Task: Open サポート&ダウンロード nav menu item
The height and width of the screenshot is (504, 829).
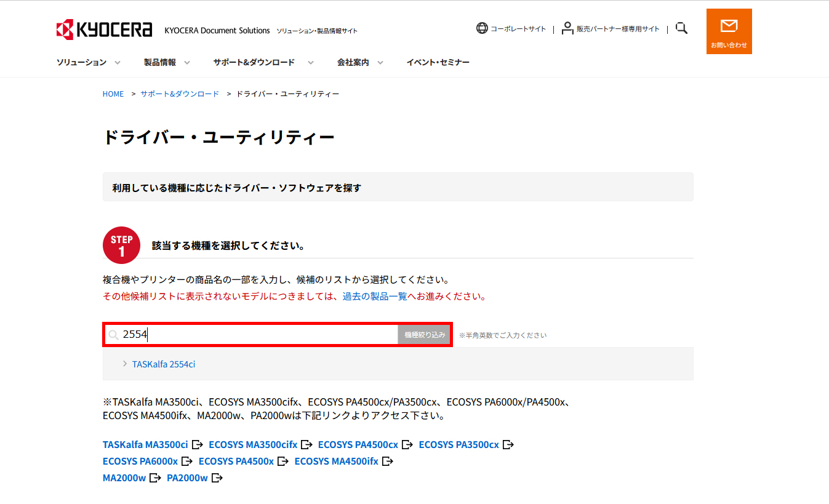Action: 254,62
